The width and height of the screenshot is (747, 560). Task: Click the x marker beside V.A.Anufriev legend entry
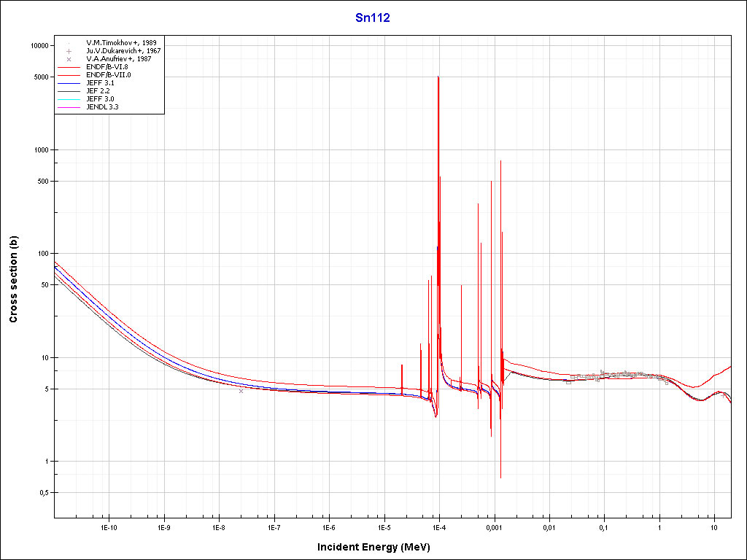pos(69,59)
